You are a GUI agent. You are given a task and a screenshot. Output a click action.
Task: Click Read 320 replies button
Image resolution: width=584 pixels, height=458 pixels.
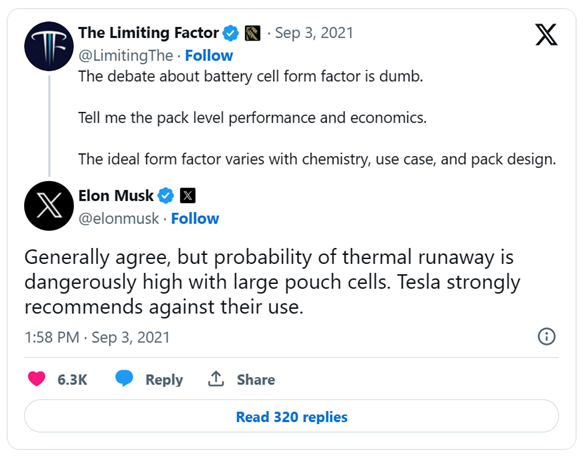(x=292, y=417)
